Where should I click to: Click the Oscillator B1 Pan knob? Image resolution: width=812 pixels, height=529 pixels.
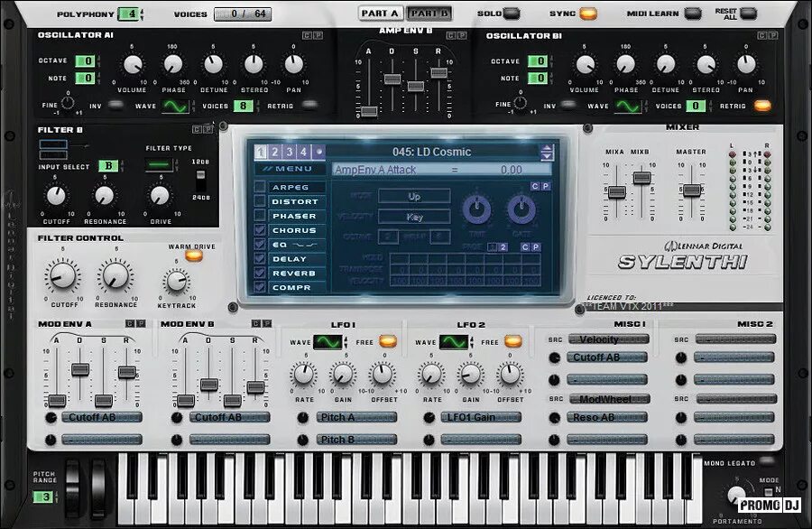pyautogui.click(x=746, y=65)
